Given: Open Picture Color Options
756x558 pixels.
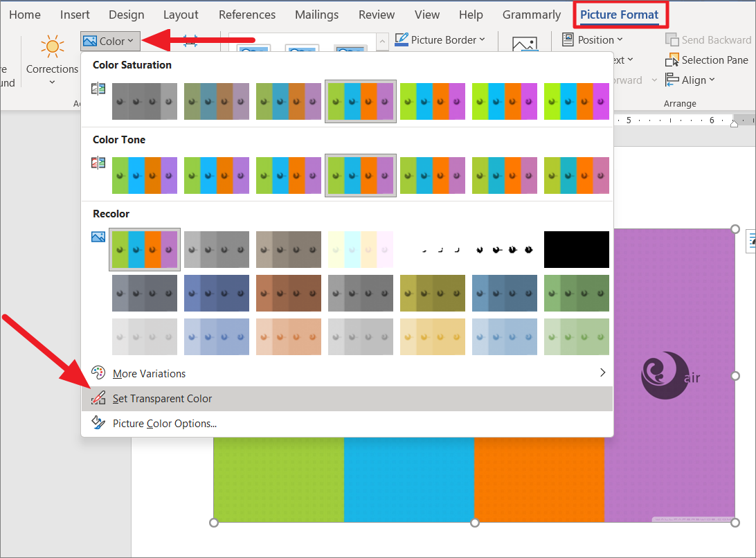Looking at the screenshot, I should tap(347, 424).
